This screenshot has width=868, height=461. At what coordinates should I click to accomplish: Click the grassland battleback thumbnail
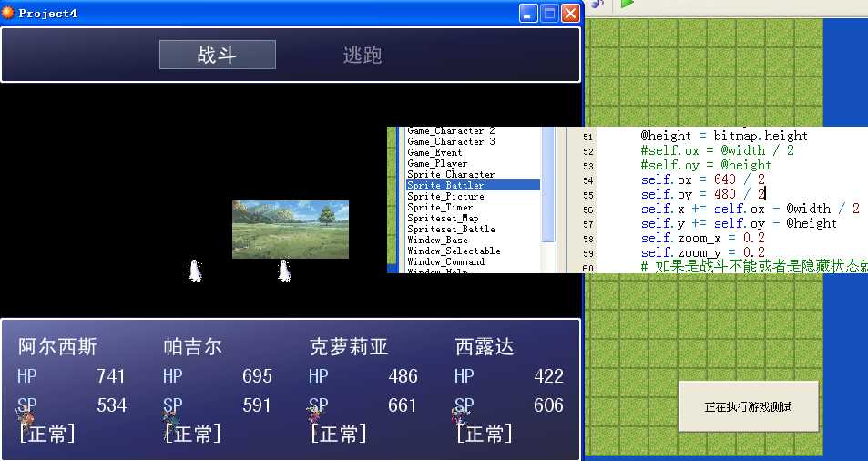pyautogui.click(x=290, y=229)
